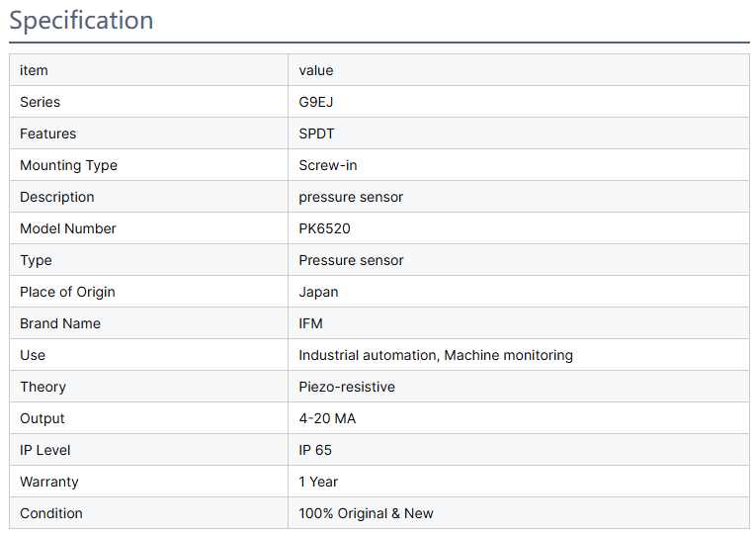This screenshot has height=534, width=756.
Task: Click the Screw-in mounting type value
Action: (328, 165)
